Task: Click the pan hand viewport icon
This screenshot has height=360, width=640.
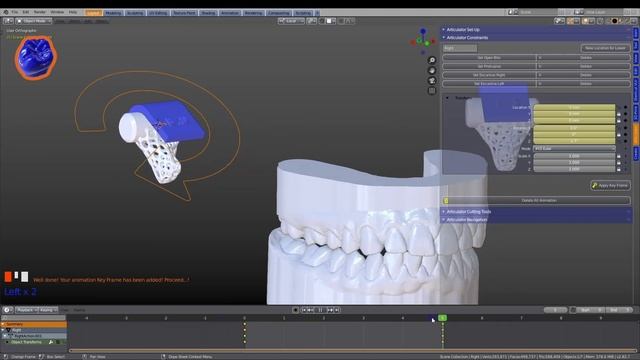Action: [432, 71]
